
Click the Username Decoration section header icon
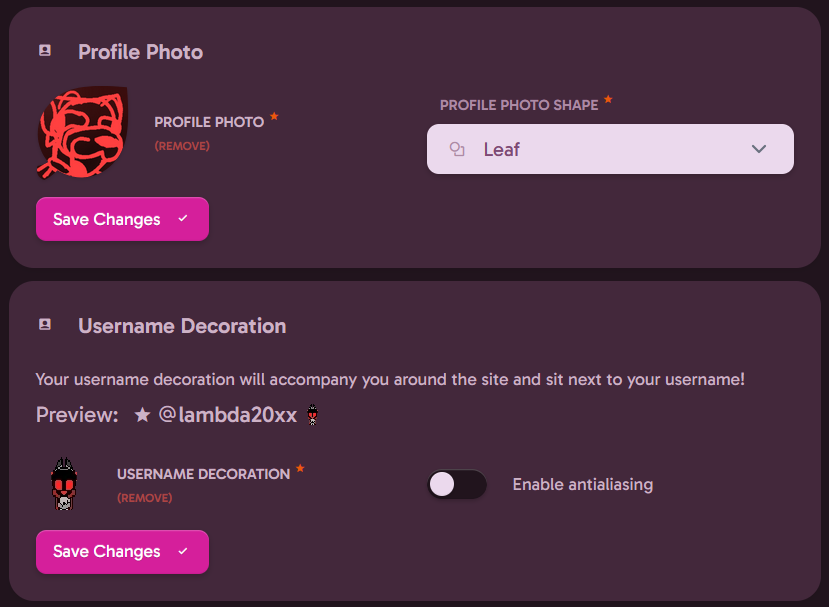[45, 324]
